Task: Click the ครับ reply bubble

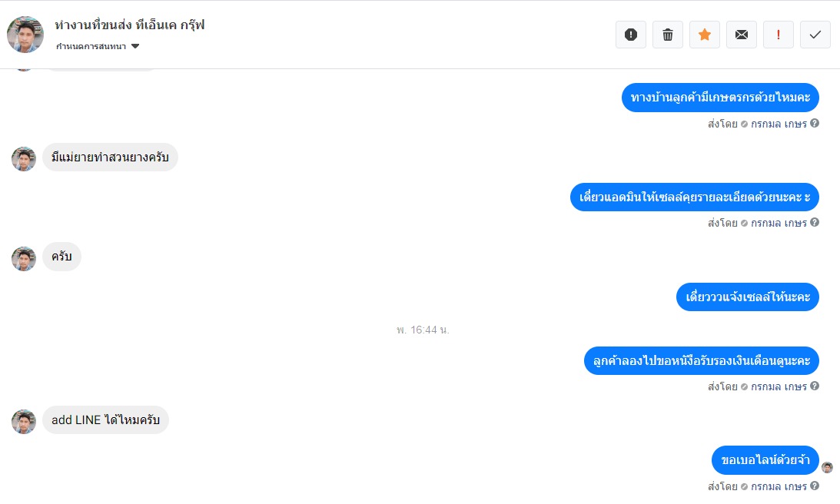Action: [61, 257]
